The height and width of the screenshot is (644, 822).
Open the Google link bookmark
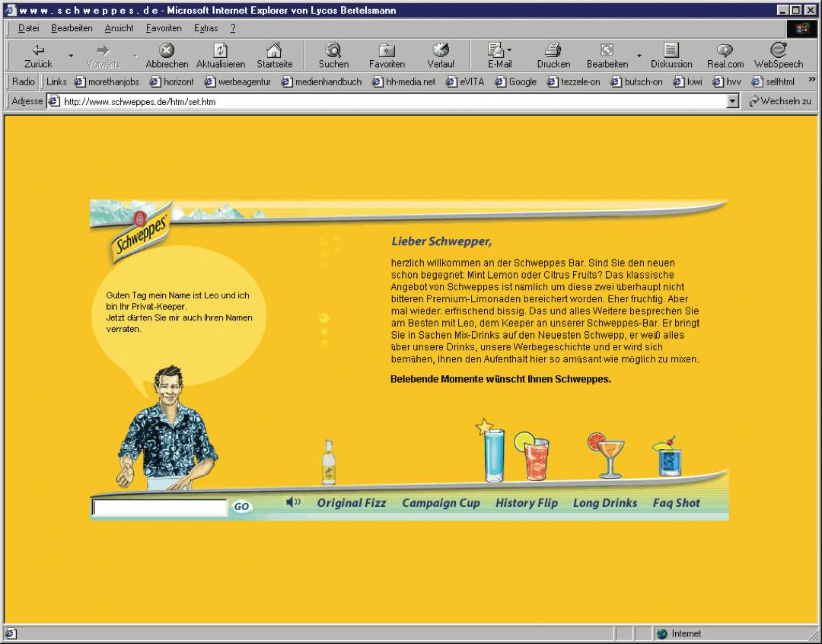[516, 81]
